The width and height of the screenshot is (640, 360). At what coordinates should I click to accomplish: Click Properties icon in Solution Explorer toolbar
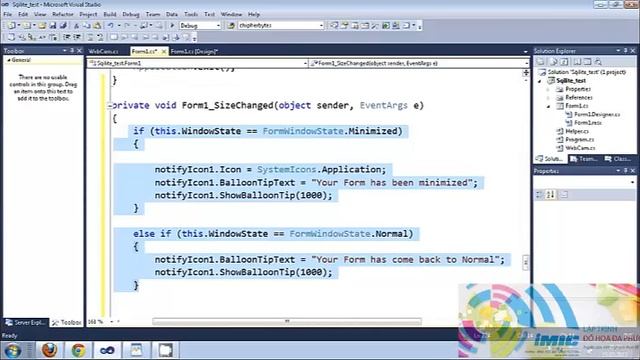(x=540, y=62)
